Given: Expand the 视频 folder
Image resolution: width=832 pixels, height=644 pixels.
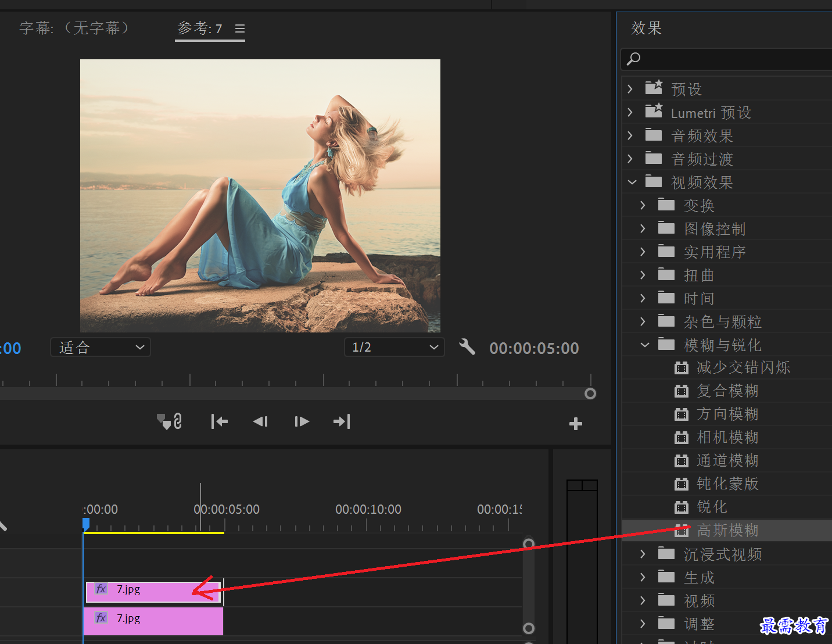Looking at the screenshot, I should (x=643, y=600).
